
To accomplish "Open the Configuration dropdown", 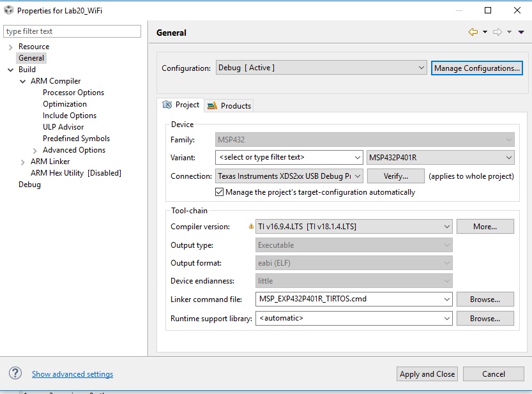I will click(x=321, y=68).
